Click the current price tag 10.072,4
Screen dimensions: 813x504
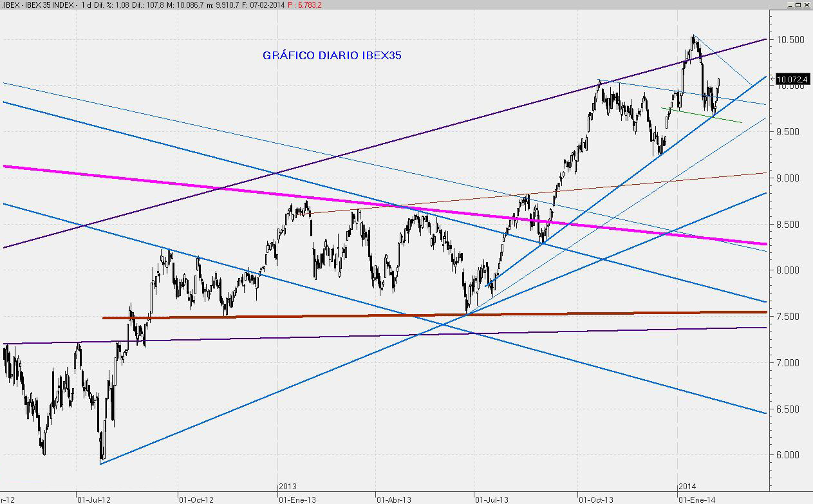(x=792, y=80)
